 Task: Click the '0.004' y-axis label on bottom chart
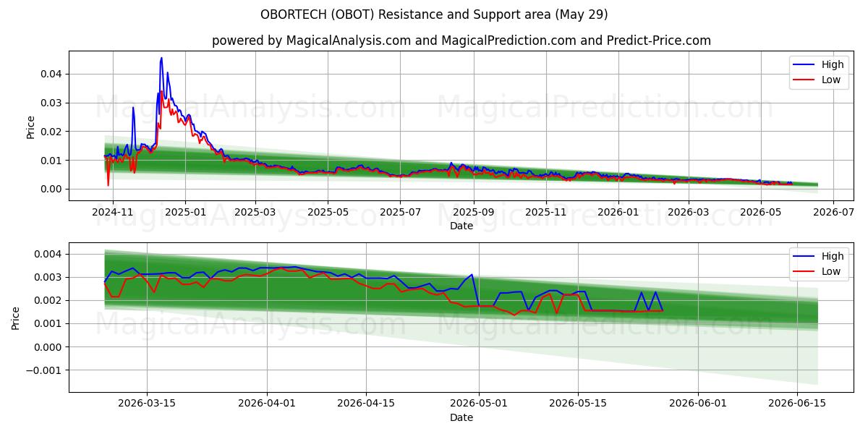(50, 254)
